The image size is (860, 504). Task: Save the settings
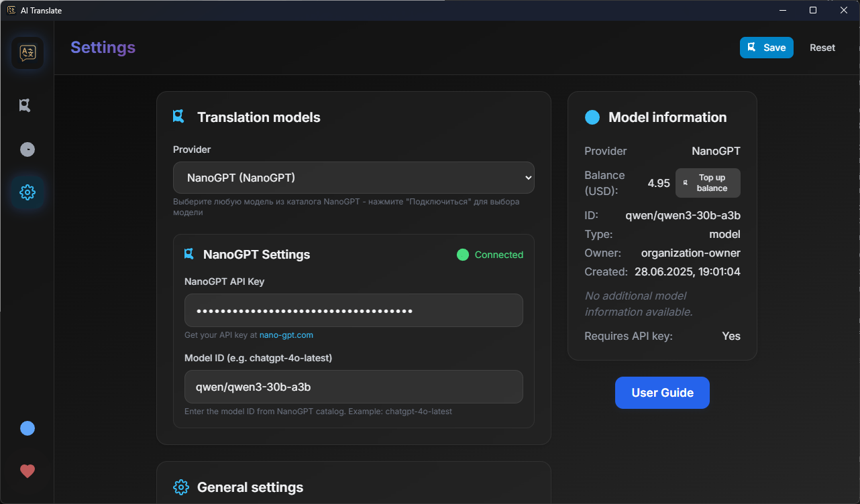(x=767, y=48)
